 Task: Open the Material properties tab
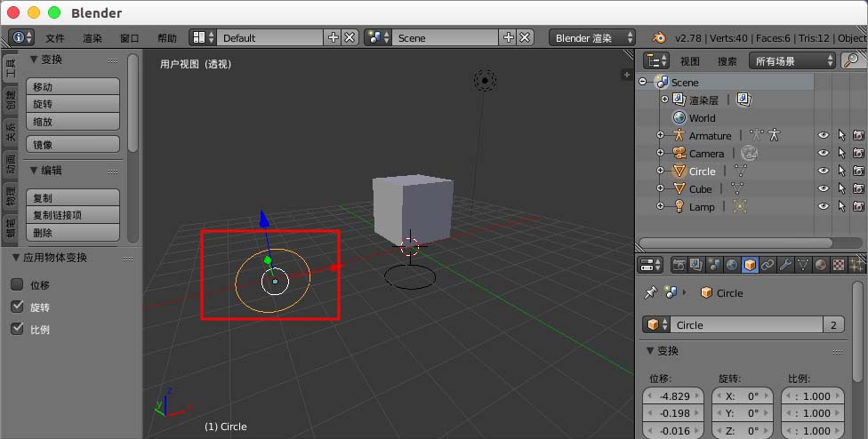pyautogui.click(x=820, y=265)
